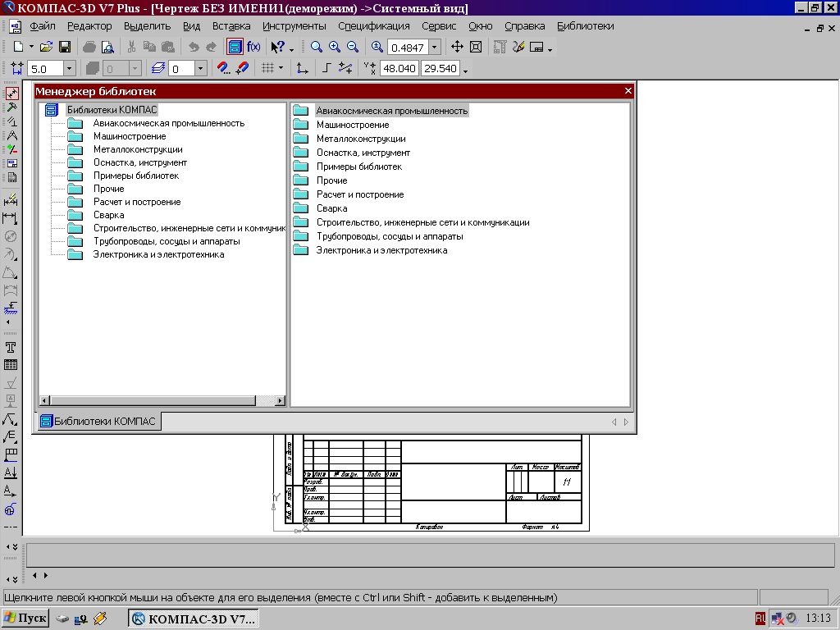Open the Вставка menu

click(x=231, y=26)
